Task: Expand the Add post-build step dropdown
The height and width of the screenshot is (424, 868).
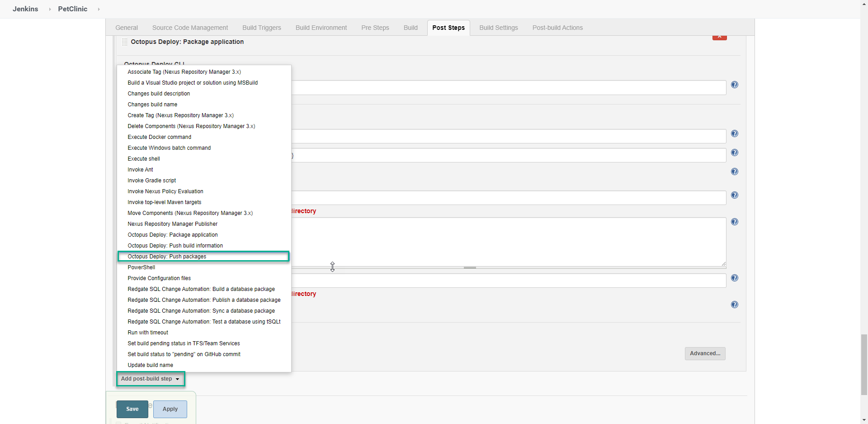Action: (x=151, y=379)
